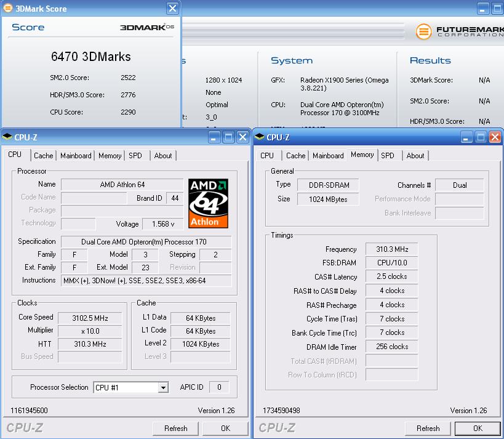Click the number 1161945600 in the Processor CPU-Z window

click(30, 411)
